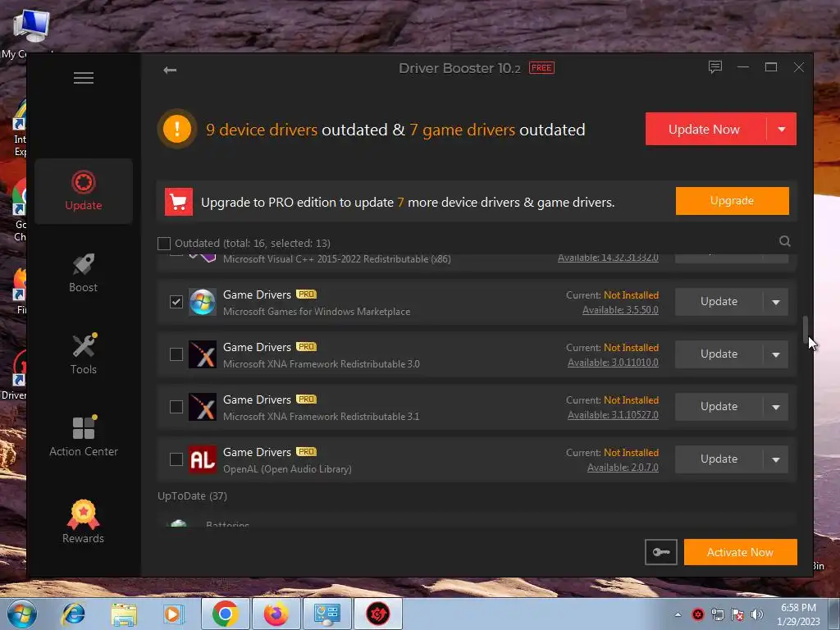Image resolution: width=840 pixels, height=630 pixels.
Task: Click the Action Center flag tray icon
Action: pyautogui.click(x=737, y=614)
